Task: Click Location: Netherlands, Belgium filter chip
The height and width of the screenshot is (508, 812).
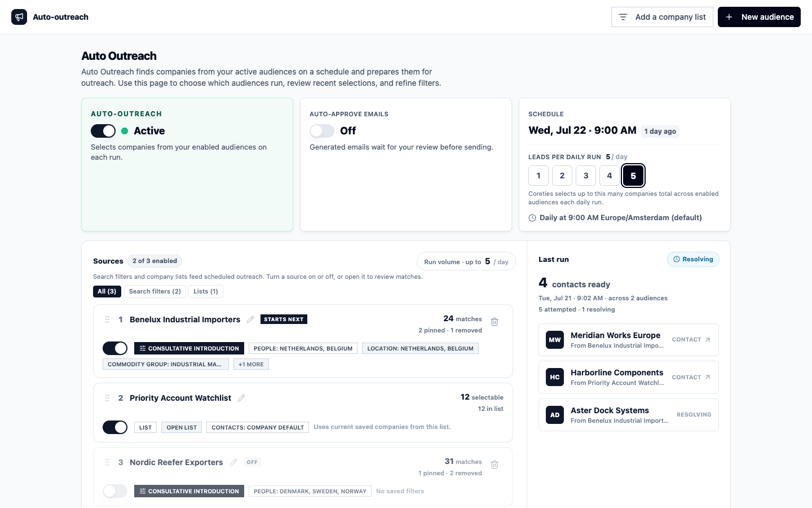Action: coord(420,348)
